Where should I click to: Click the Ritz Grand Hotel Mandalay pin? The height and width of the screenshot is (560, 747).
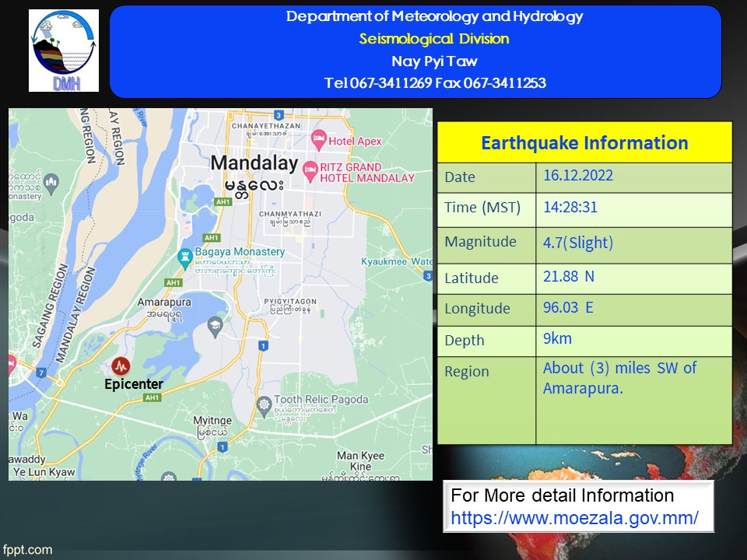point(309,169)
